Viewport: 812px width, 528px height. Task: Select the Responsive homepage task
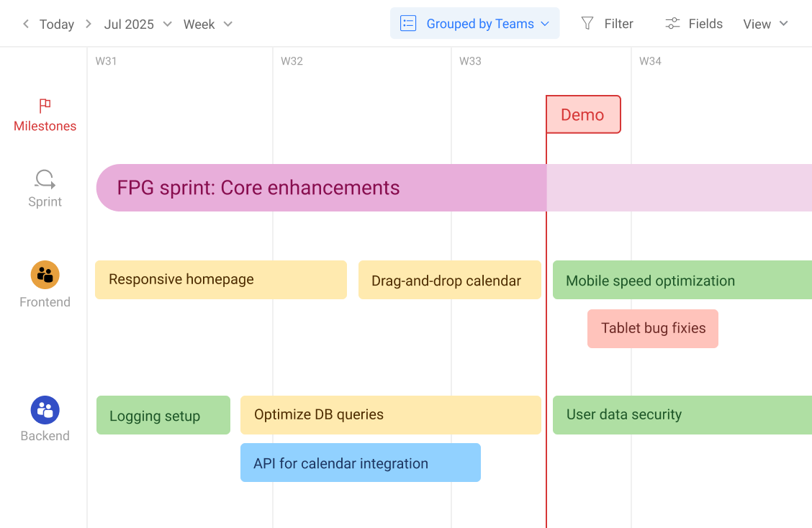[x=220, y=280]
